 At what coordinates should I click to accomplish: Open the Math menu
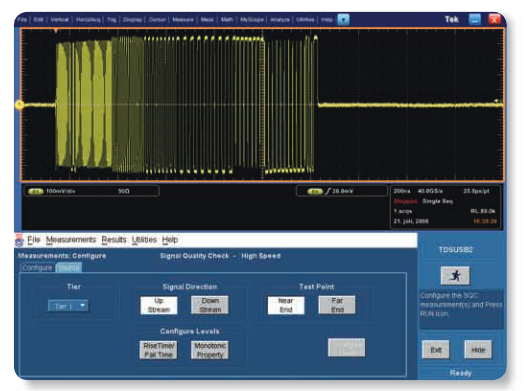227,20
